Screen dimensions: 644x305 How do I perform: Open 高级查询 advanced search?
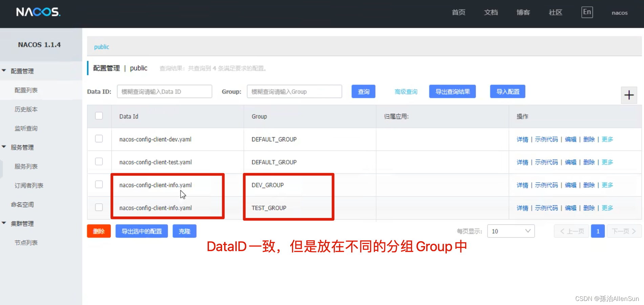(x=406, y=92)
